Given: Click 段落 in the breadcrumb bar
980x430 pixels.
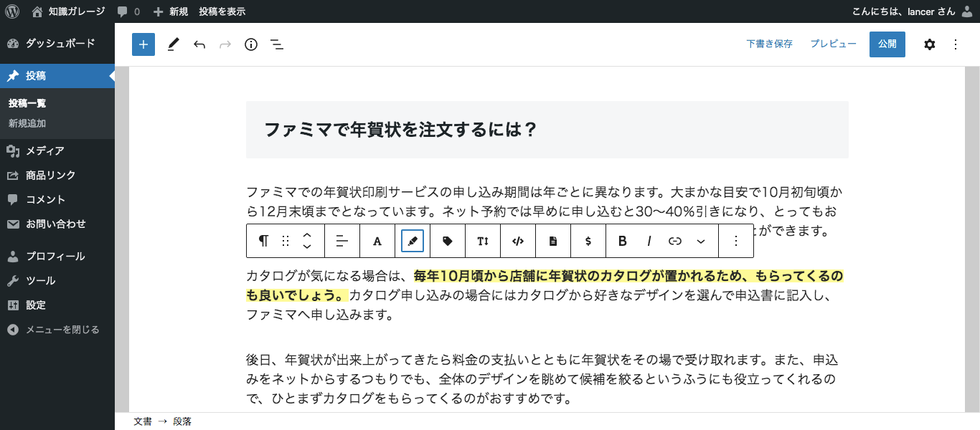Looking at the screenshot, I should [182, 421].
